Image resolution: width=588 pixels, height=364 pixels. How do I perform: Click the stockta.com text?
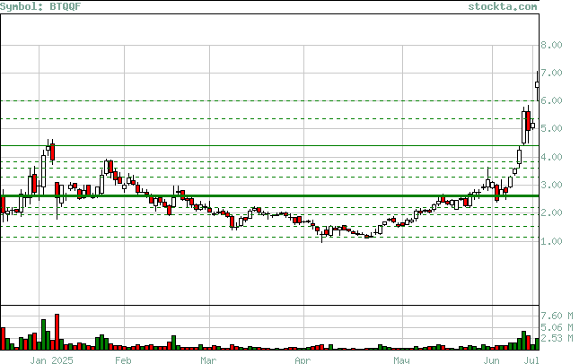point(503,6)
